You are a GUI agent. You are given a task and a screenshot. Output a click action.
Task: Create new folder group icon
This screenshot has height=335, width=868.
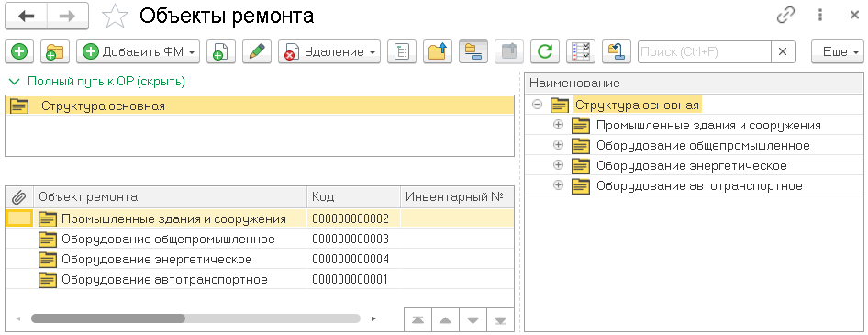pos(55,52)
